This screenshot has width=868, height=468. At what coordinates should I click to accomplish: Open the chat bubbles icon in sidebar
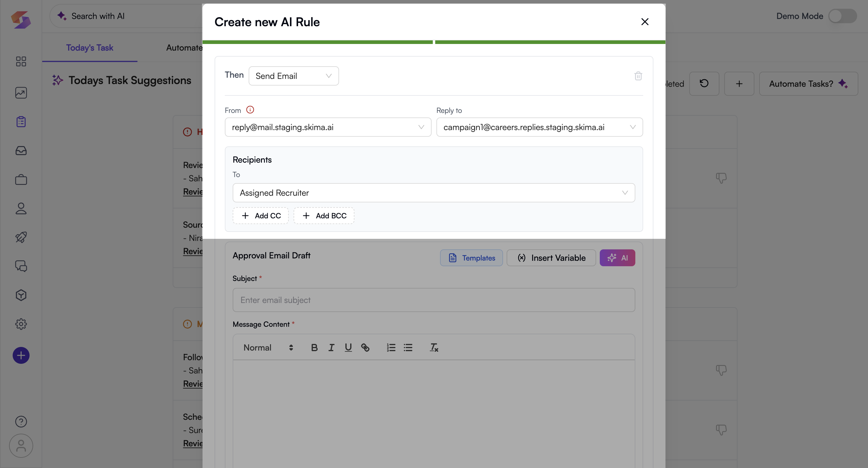[21, 266]
